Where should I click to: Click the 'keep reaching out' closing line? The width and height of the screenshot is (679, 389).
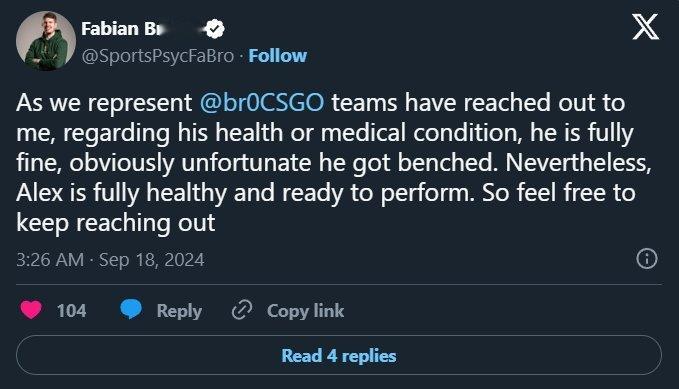116,223
